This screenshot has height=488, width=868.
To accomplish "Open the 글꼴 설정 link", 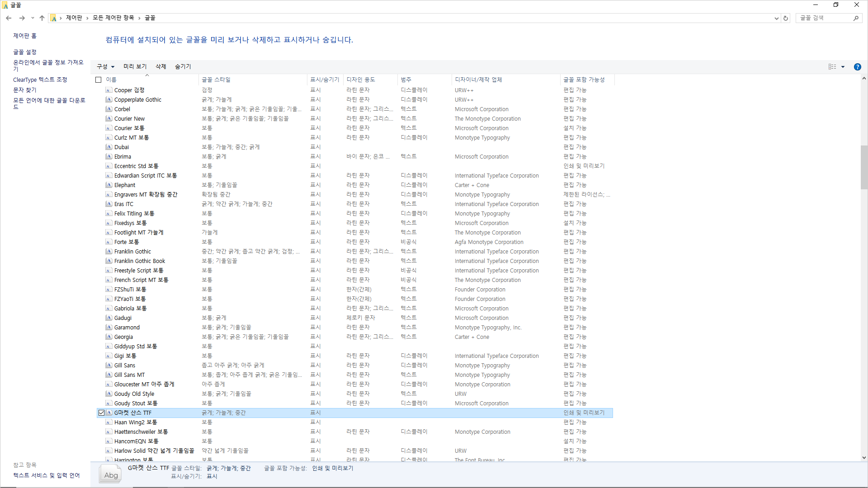I will point(24,52).
